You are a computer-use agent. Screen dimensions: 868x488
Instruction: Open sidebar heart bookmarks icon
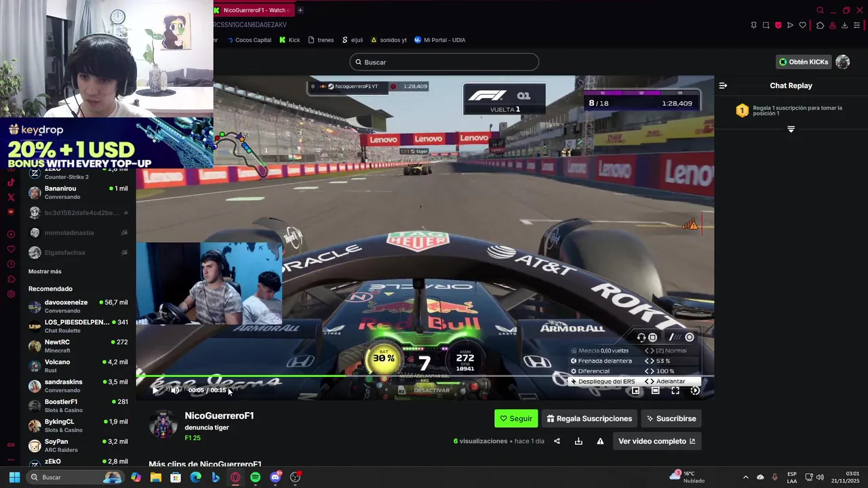click(x=11, y=249)
